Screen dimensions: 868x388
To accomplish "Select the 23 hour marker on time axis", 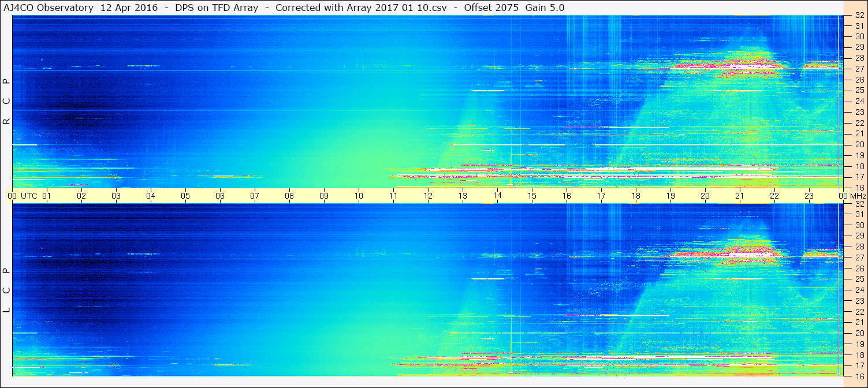I will pyautogui.click(x=809, y=196).
